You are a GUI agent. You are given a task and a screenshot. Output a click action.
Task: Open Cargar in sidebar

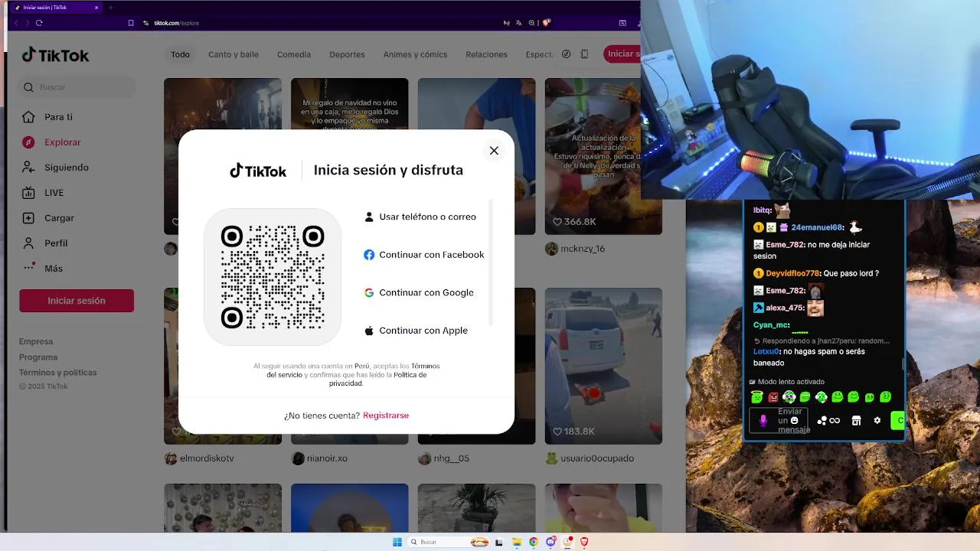coord(50,218)
